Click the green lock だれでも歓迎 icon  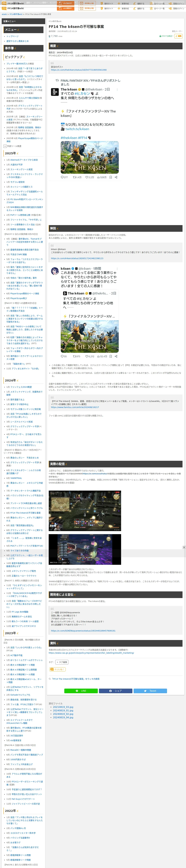click(160, 36)
